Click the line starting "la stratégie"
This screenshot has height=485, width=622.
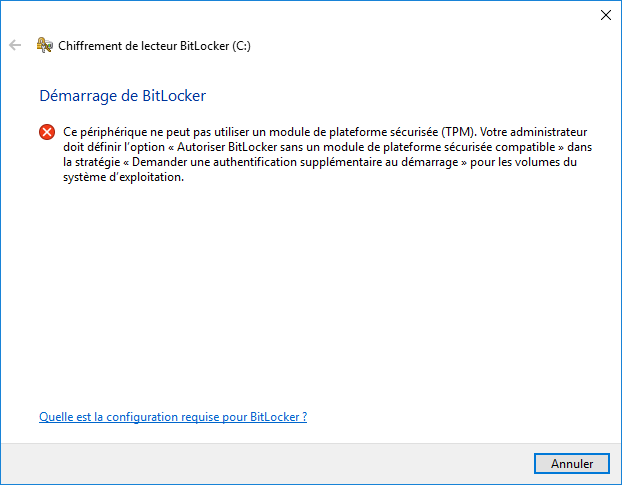[x=320, y=162]
